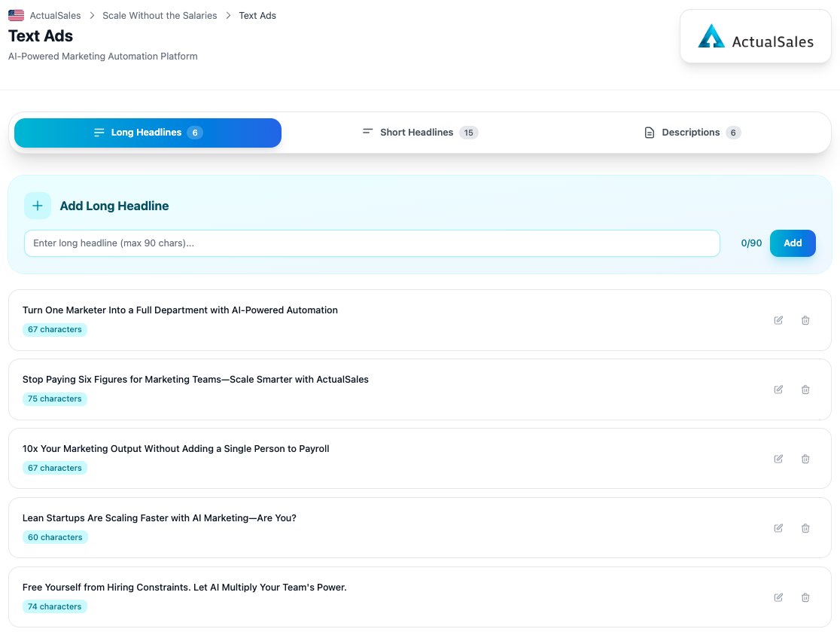
Task: Click the long headline input field
Action: (x=372, y=243)
